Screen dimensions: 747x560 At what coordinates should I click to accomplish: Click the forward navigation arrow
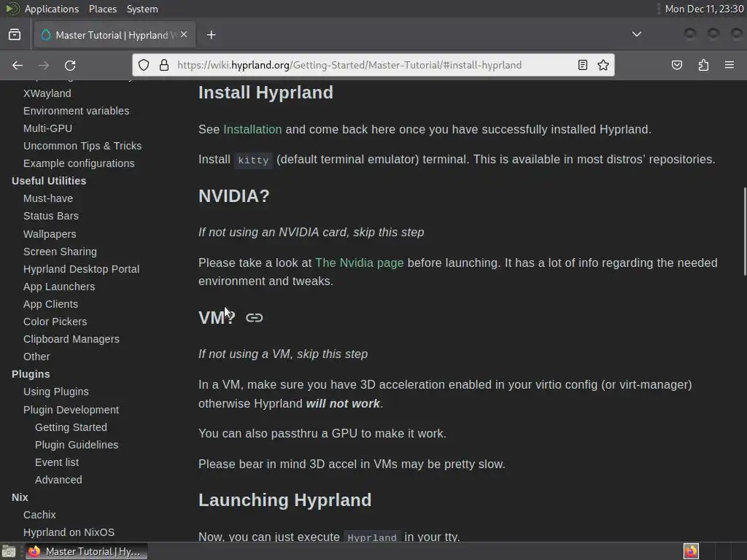click(x=44, y=65)
